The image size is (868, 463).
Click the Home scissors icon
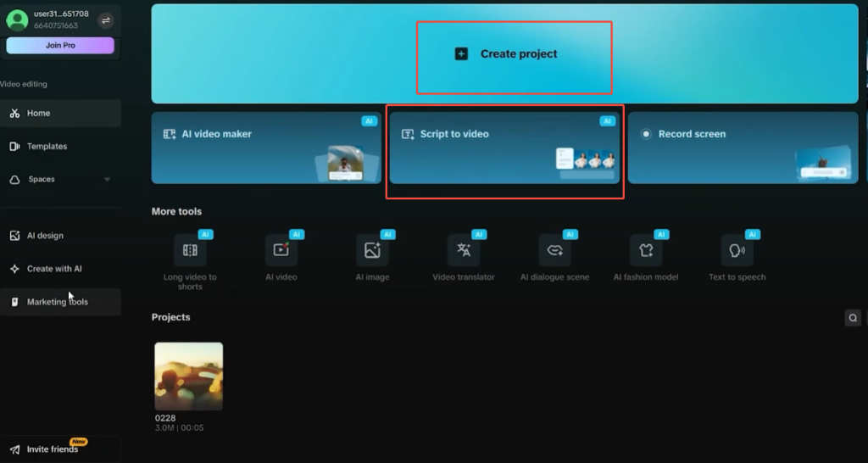tap(15, 113)
